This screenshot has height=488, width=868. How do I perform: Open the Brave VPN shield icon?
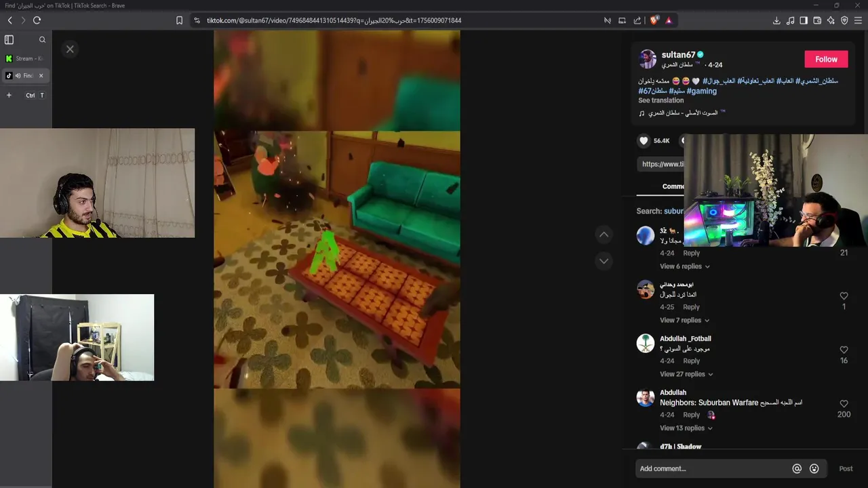[844, 20]
